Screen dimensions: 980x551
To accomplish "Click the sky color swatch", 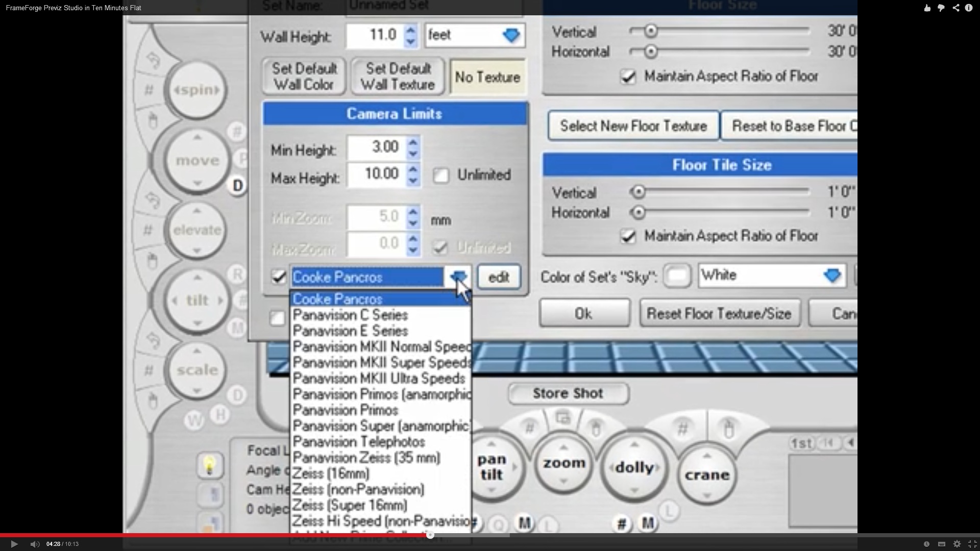I will coord(677,276).
